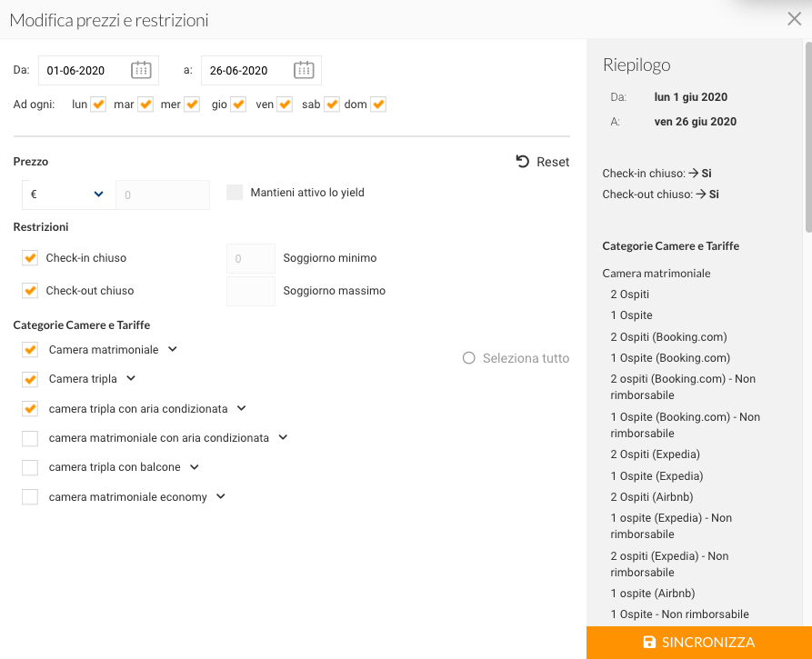This screenshot has height=659, width=812.
Task: Toggle the Check-in chiuso checkbox
Action: click(30, 258)
